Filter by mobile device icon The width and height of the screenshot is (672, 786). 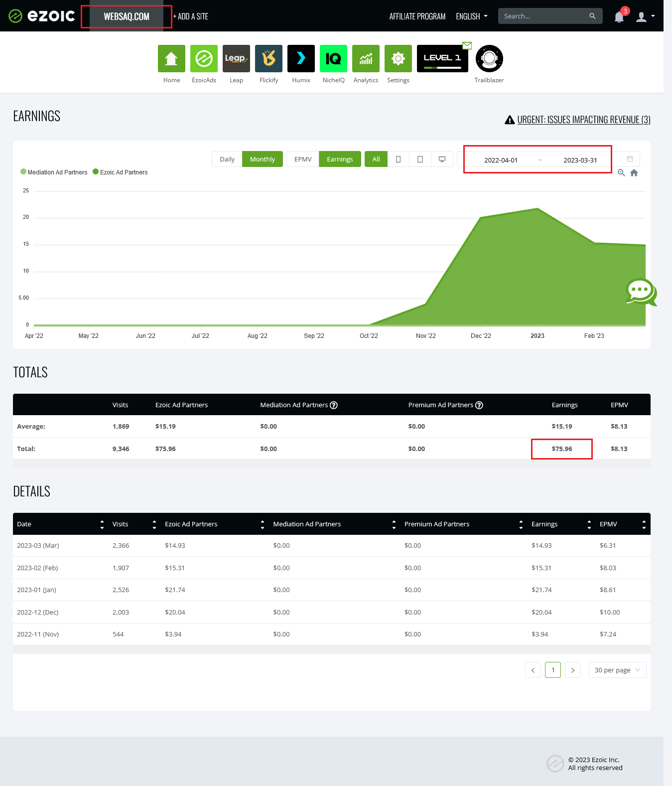[x=398, y=159]
